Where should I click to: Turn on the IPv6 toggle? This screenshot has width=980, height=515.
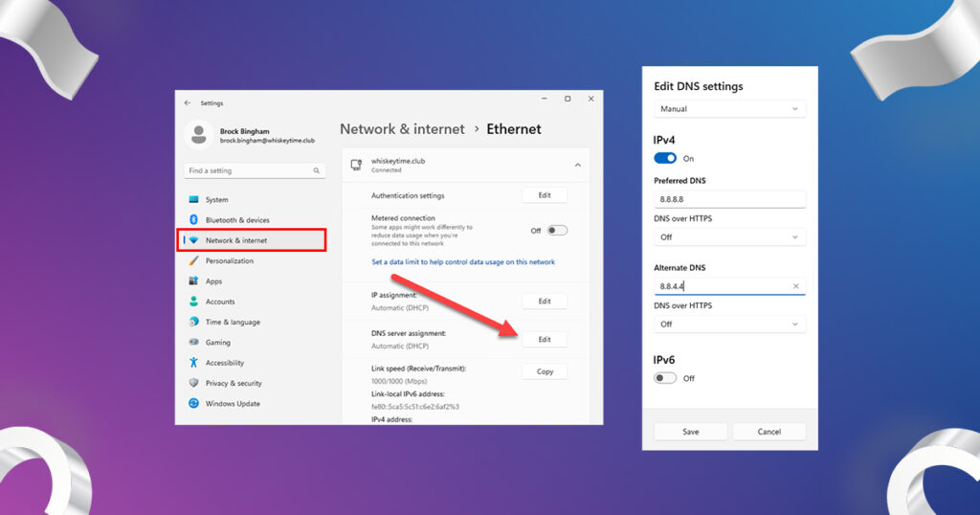click(x=665, y=378)
